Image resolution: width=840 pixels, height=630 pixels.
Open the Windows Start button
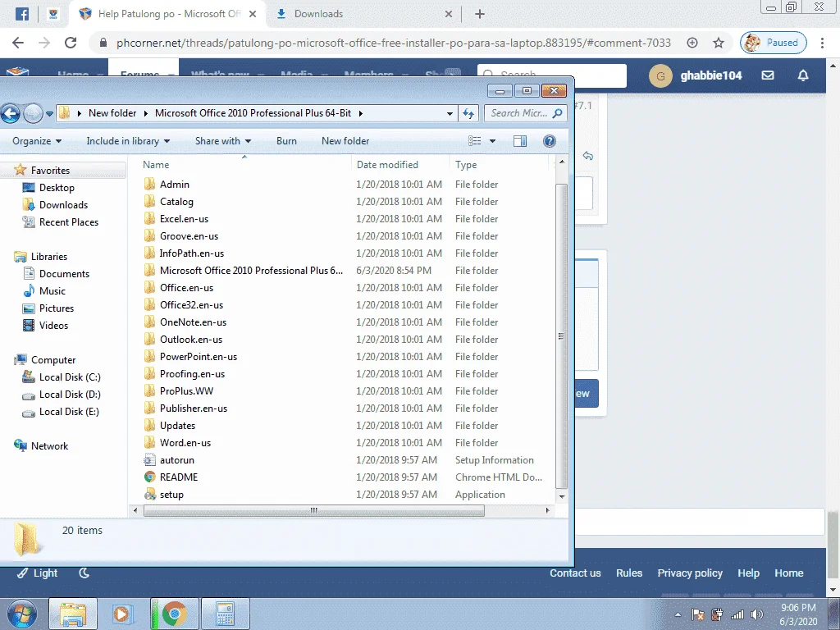click(21, 614)
